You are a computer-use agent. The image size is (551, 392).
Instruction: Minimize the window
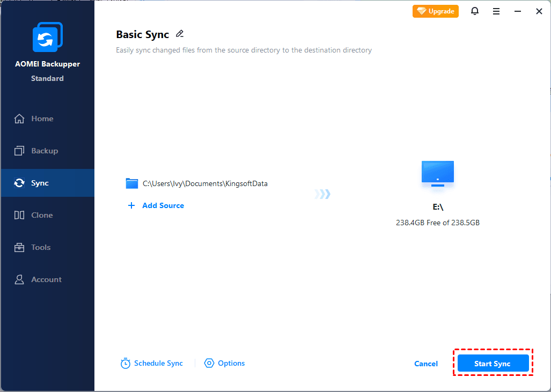pos(518,12)
